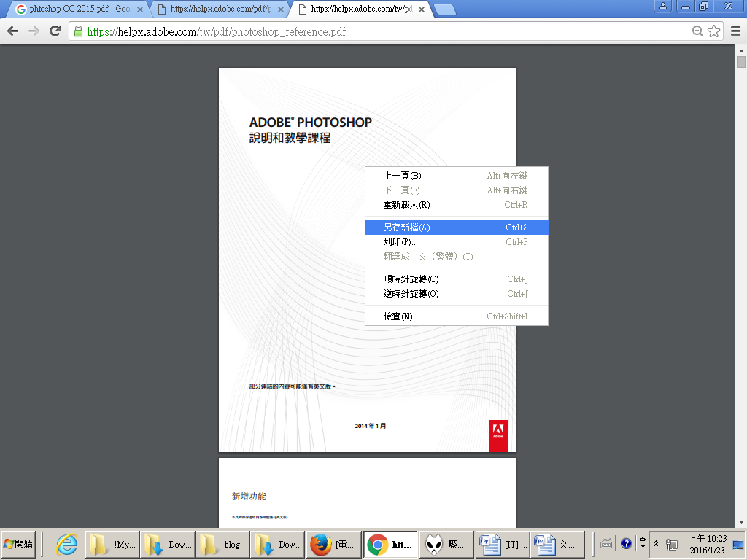Click the tray device icon beside clock
Screen dimensions: 747x560
pyautogui.click(x=672, y=544)
